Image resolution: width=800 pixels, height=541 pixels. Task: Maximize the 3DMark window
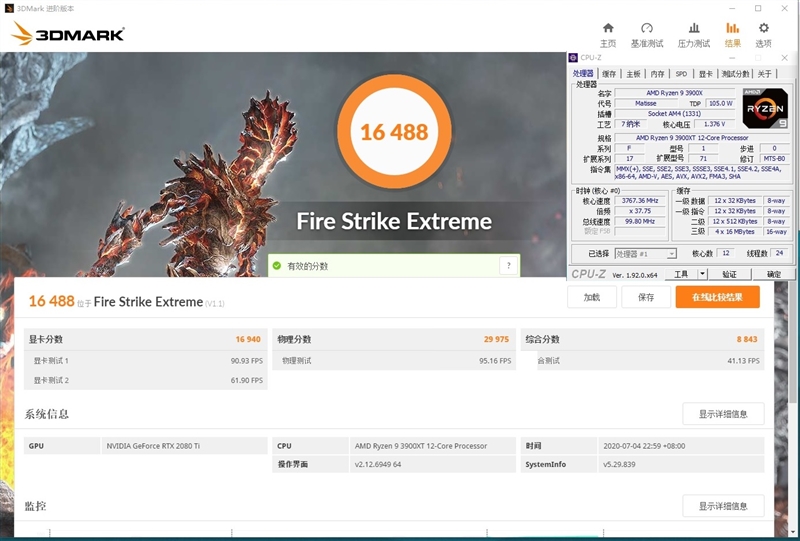758,8
